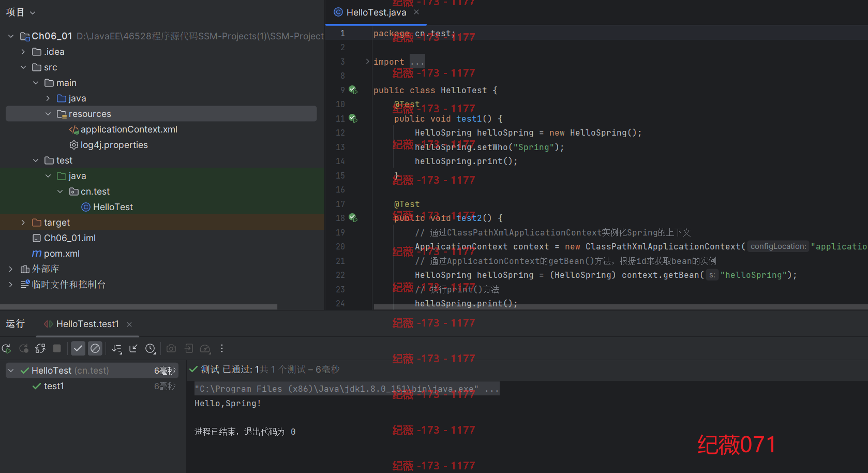Open test history clock icon

pos(151,349)
